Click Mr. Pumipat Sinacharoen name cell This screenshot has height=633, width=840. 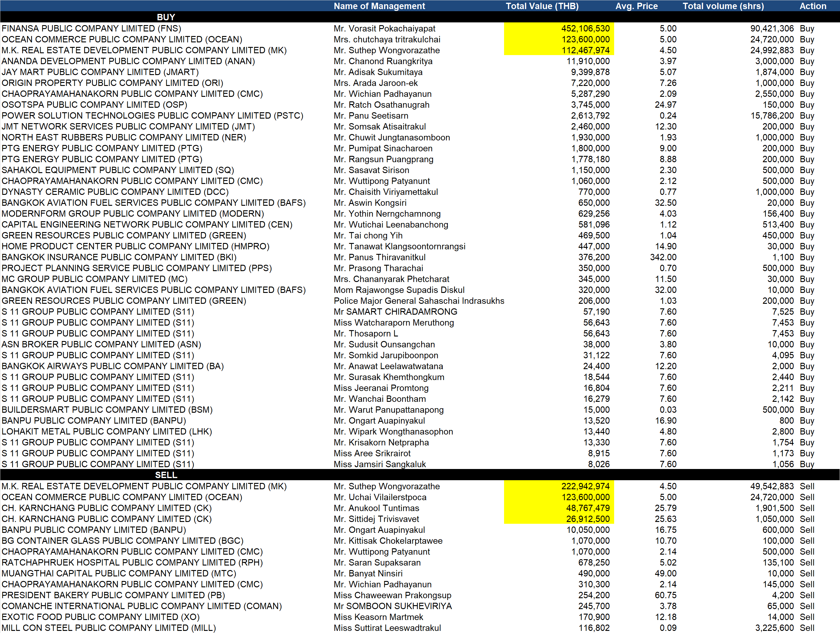(383, 148)
